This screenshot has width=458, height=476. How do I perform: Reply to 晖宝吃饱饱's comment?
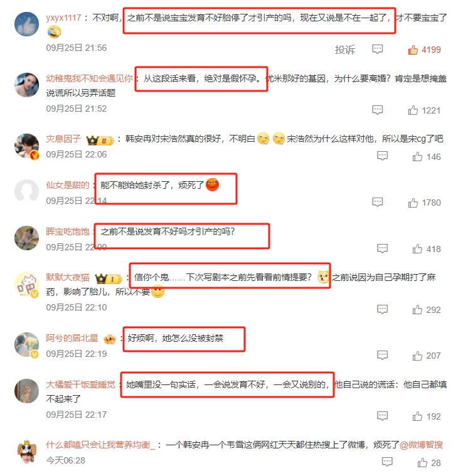[382, 248]
